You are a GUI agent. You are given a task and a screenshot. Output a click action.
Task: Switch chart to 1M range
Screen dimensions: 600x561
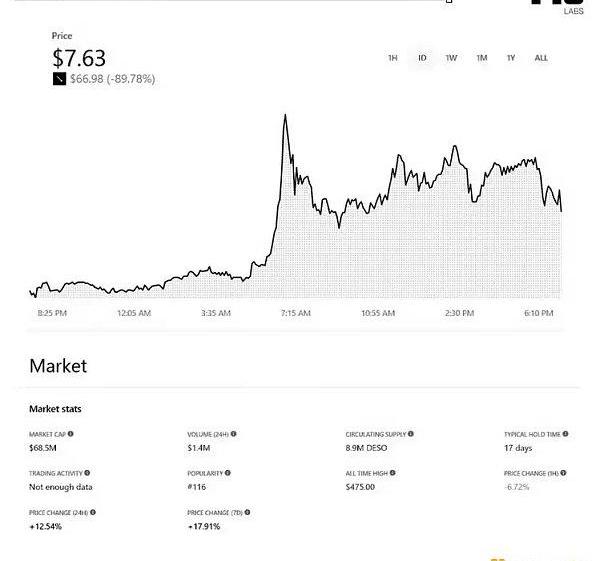pyautogui.click(x=481, y=58)
